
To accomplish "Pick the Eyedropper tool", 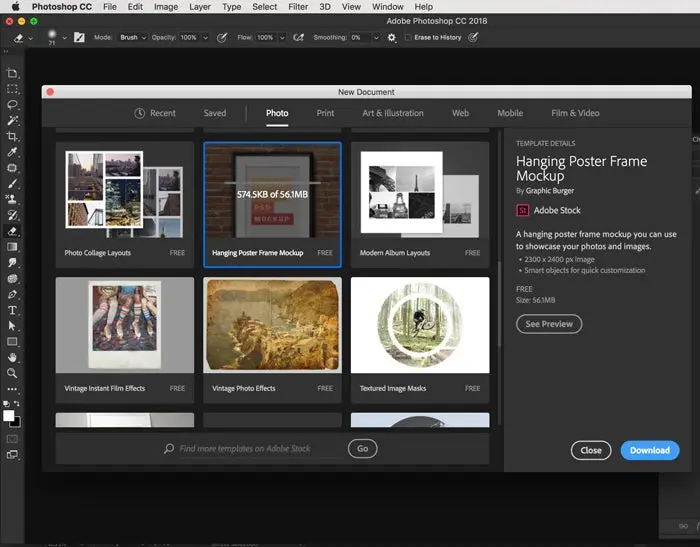I will click(12, 152).
